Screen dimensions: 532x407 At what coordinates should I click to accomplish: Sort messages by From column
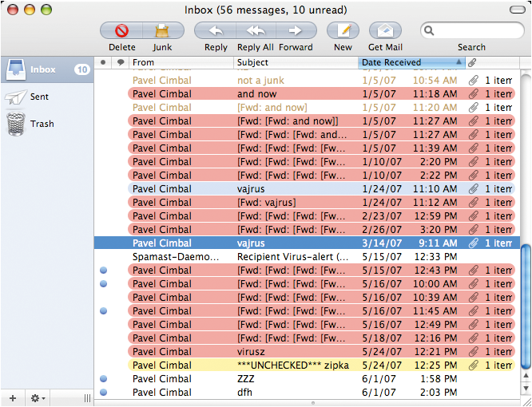181,62
